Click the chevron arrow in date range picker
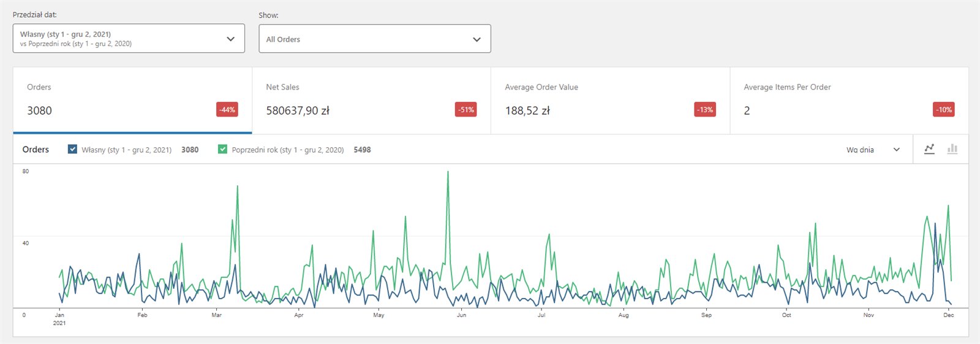980x344 pixels. pos(231,39)
